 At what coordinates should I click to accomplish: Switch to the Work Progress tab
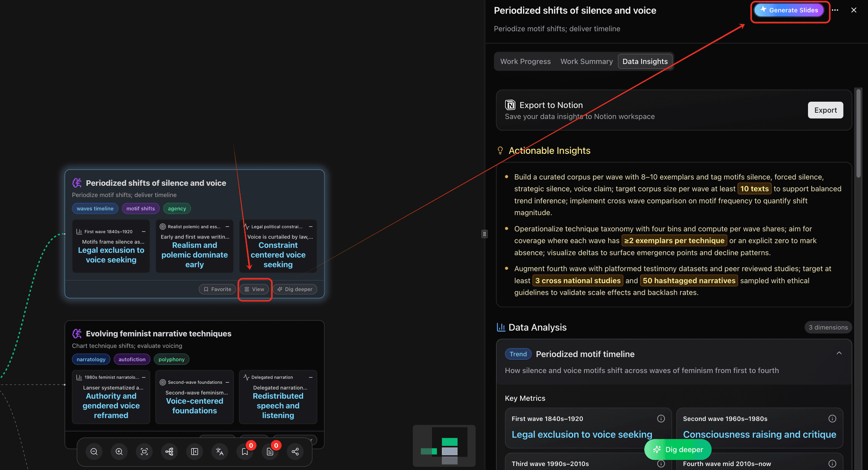(525, 61)
